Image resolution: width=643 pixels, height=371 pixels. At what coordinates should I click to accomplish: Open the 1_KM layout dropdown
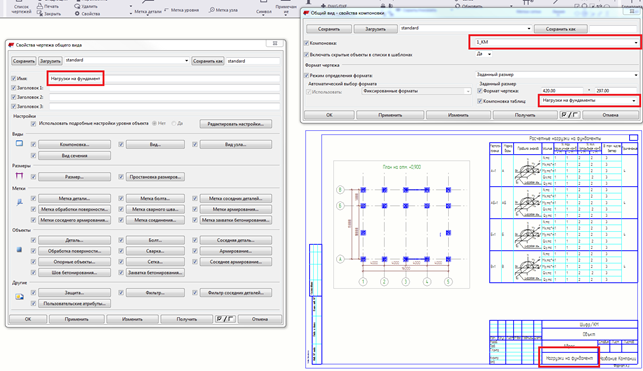click(556, 42)
